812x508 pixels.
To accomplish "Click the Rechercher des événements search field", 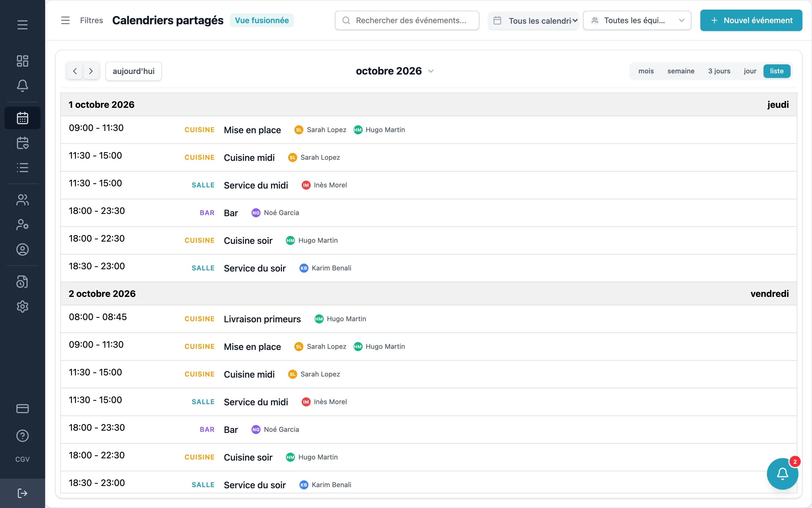I will click(x=407, y=21).
